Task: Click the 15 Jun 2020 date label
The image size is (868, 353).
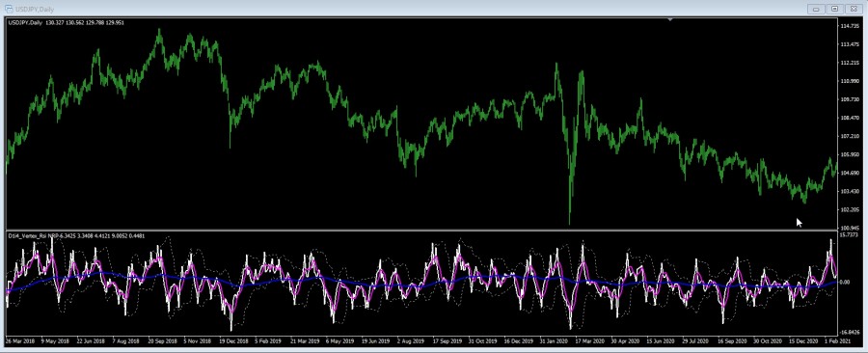Action: coord(661,341)
